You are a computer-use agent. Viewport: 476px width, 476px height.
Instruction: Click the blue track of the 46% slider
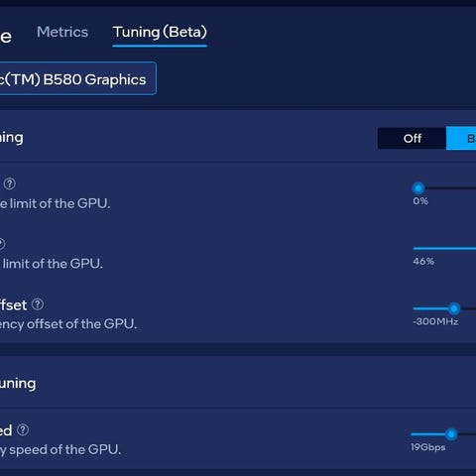444,248
